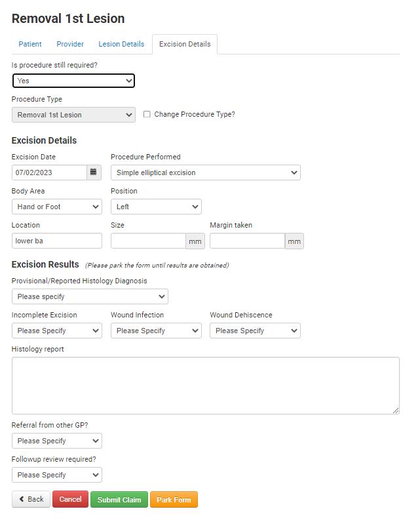
Task: Click the orange Park Form button
Action: point(174,500)
